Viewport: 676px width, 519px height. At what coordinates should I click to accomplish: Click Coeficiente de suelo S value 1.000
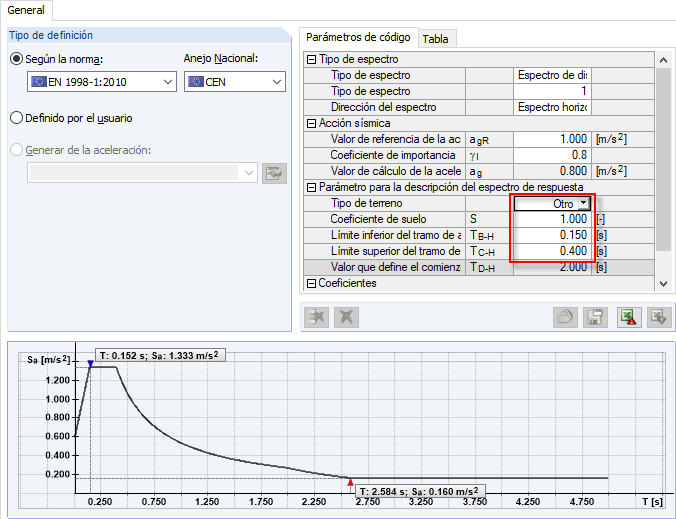point(552,219)
